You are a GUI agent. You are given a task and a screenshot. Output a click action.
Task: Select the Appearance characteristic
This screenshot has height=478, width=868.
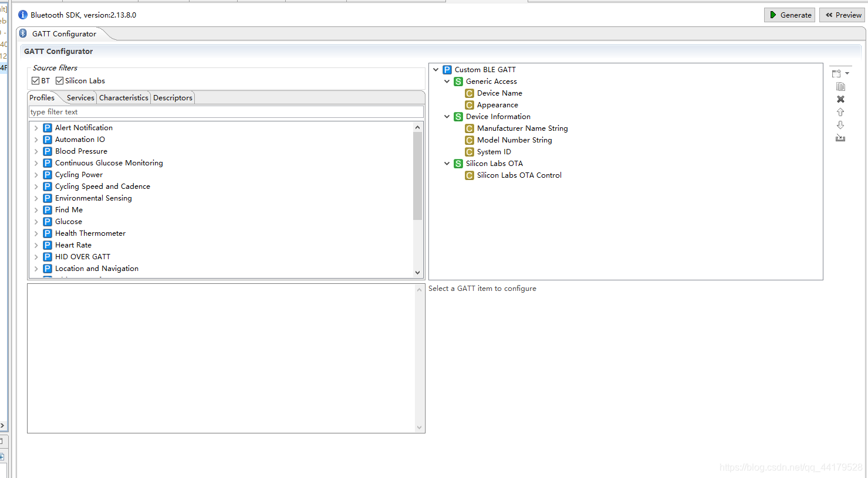click(x=498, y=105)
